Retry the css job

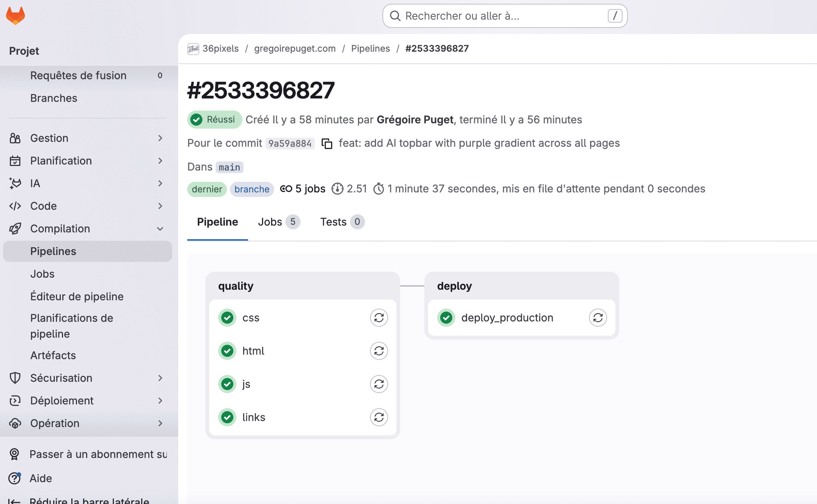[379, 318]
